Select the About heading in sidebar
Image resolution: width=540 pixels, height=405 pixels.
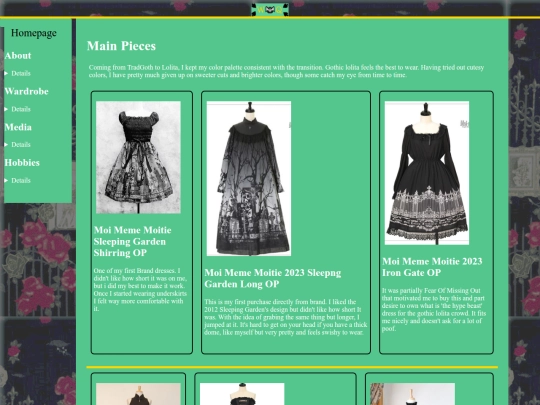tap(18, 56)
